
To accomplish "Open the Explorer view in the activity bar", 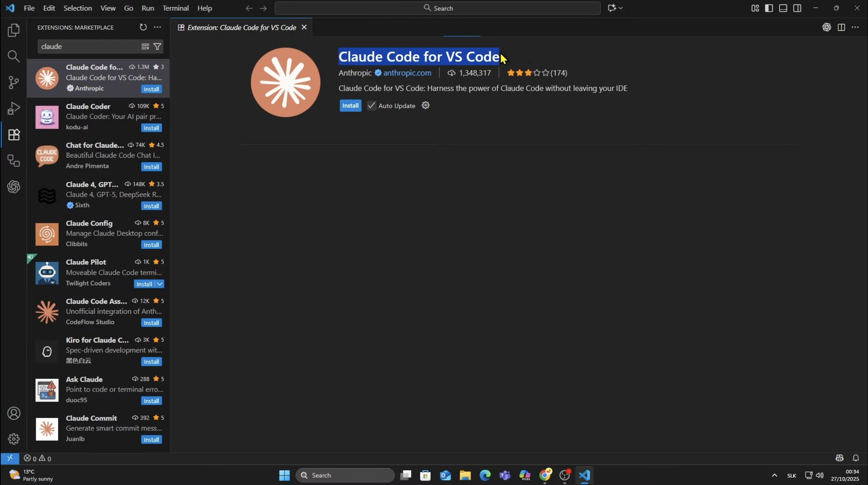I will coord(14,30).
